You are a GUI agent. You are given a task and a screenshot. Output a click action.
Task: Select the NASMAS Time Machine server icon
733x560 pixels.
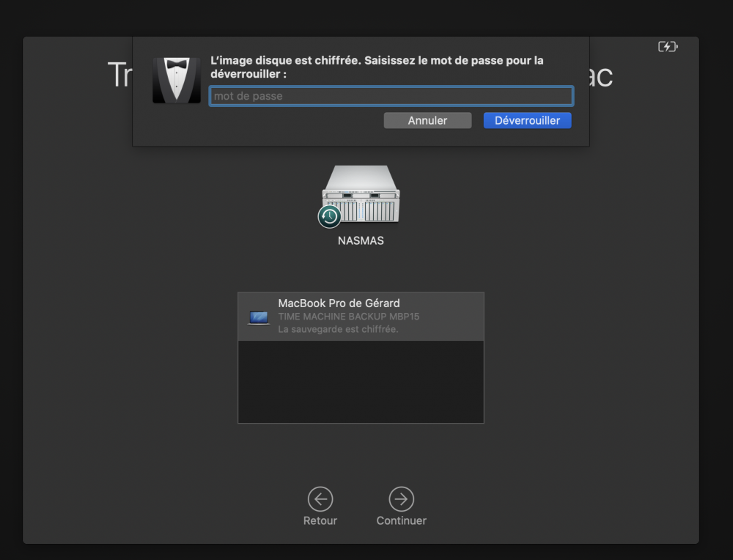click(x=361, y=195)
